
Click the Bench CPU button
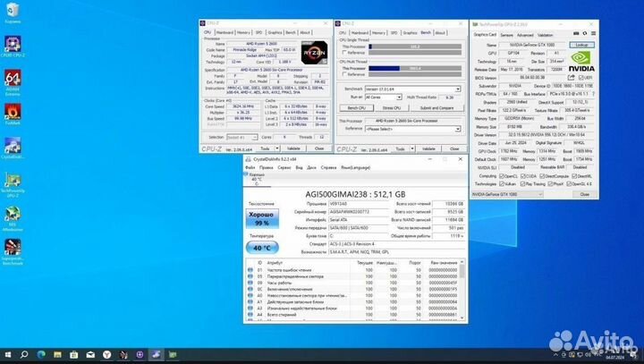(x=357, y=108)
